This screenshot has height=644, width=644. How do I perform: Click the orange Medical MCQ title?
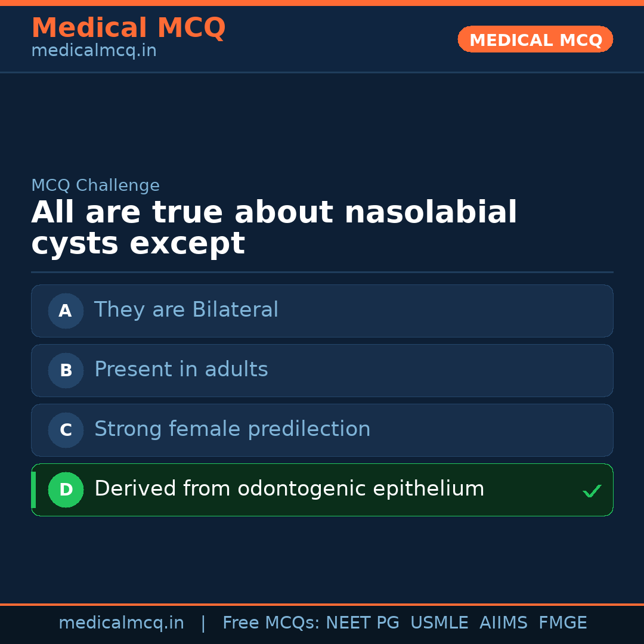click(128, 28)
